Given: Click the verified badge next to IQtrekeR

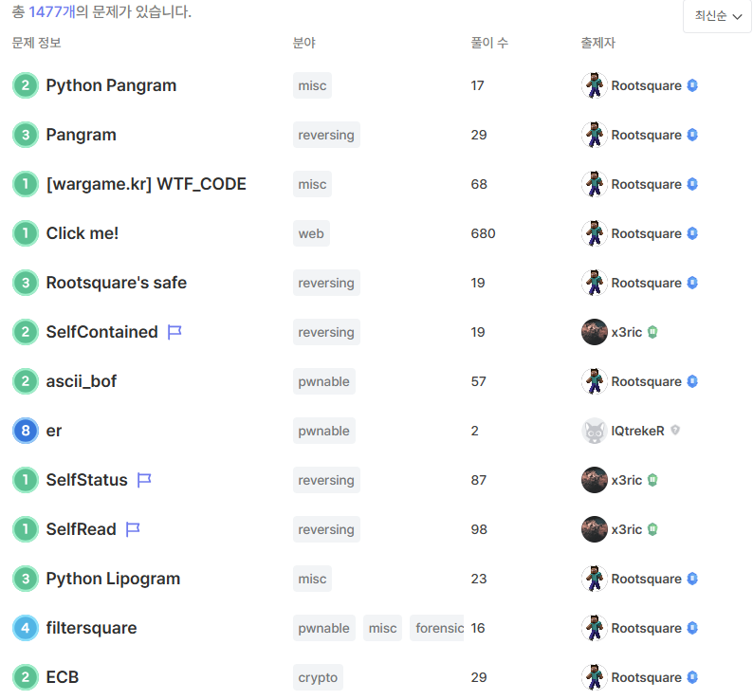Looking at the screenshot, I should (x=675, y=431).
